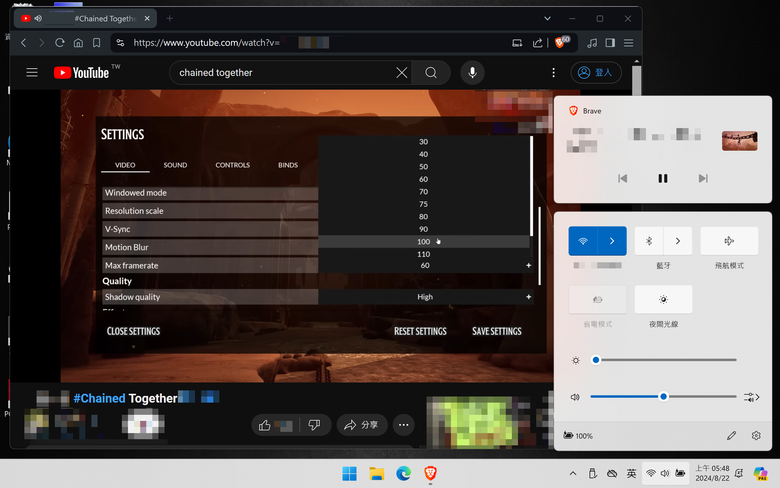Image resolution: width=780 pixels, height=488 pixels.
Task: Click the YouTube page scrollbar
Action: 636,80
